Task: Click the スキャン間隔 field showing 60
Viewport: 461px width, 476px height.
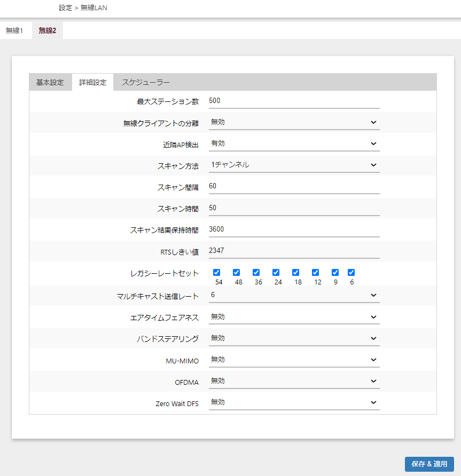Action: 294,186
